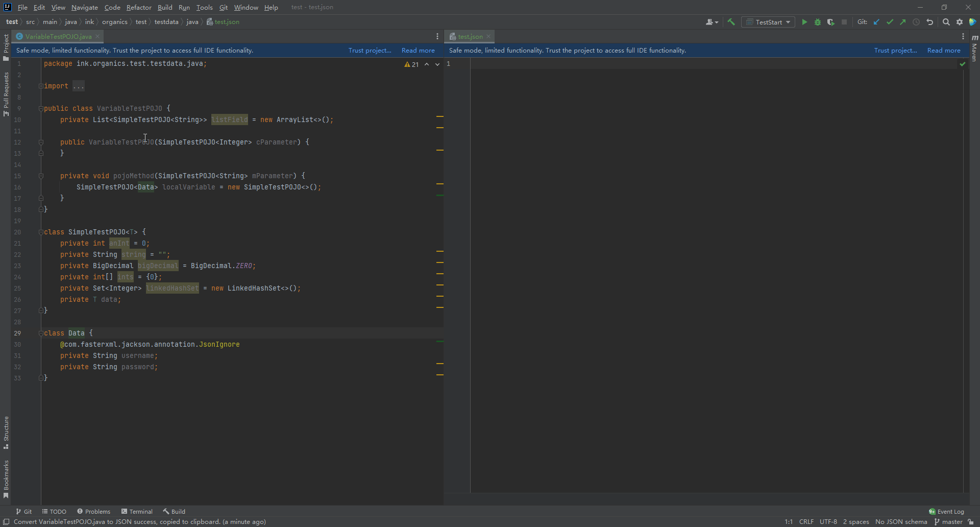Open Search Everywhere with the magnifier icon
Image resolution: width=980 pixels, height=527 pixels.
946,22
